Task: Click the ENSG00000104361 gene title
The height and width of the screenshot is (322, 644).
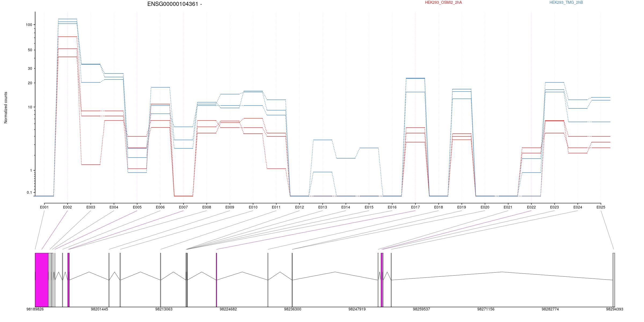Action: tap(175, 4)
